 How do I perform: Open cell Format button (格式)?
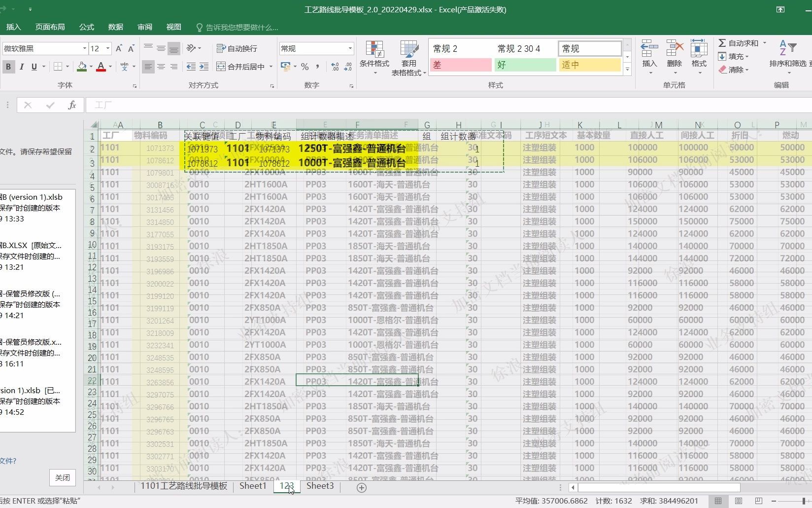coord(699,57)
